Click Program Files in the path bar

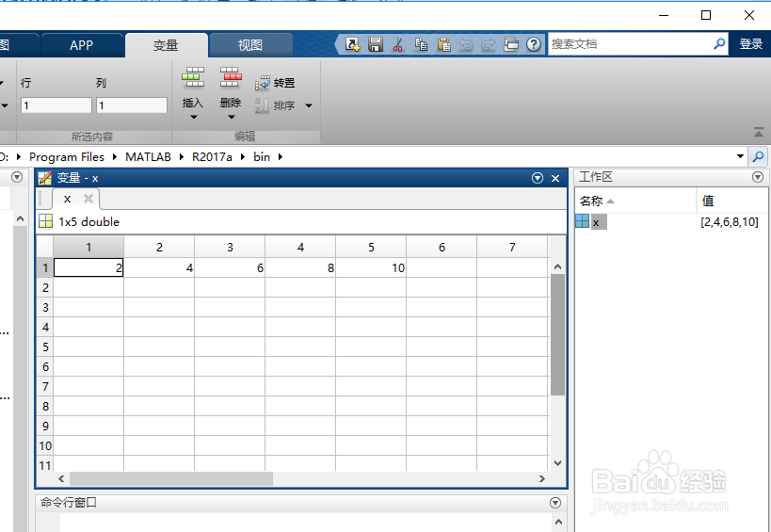67,157
